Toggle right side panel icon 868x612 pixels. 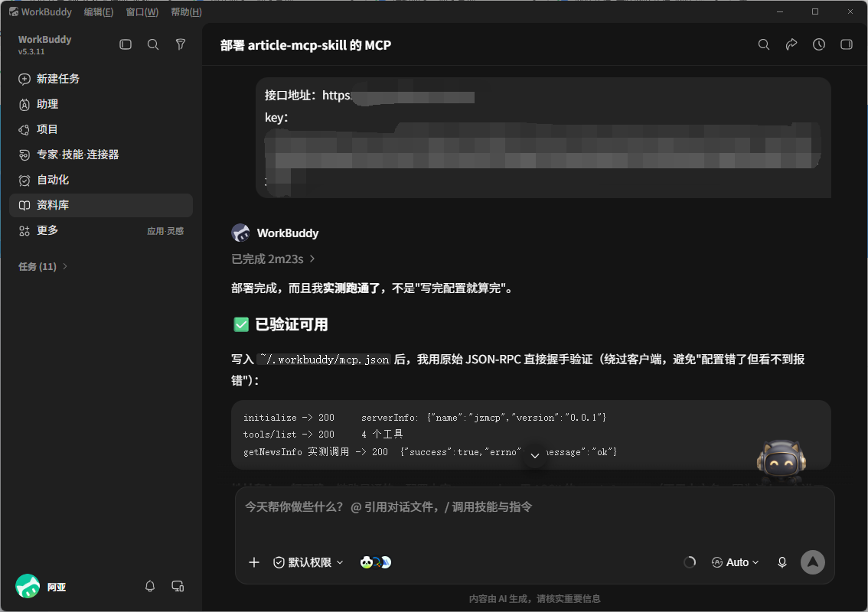pyautogui.click(x=847, y=45)
